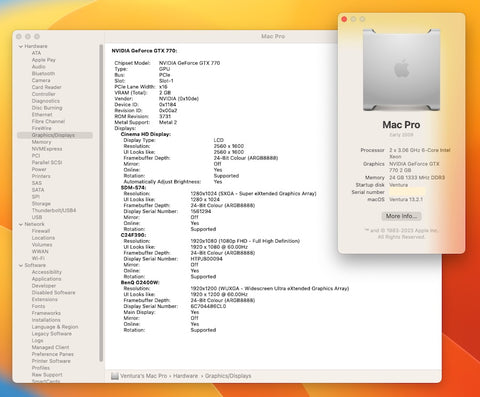Select ATA in the sidebar
This screenshot has width=480, height=397.
pyautogui.click(x=36, y=53)
